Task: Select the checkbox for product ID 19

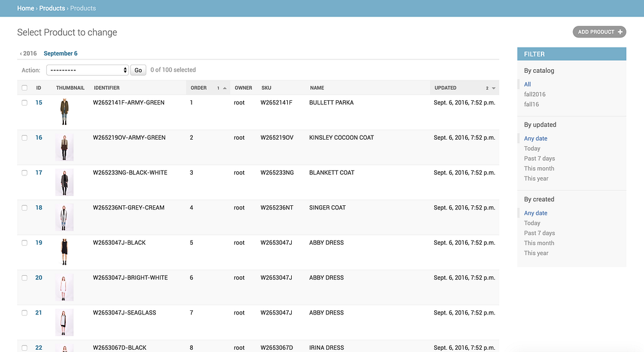Action: (x=25, y=243)
